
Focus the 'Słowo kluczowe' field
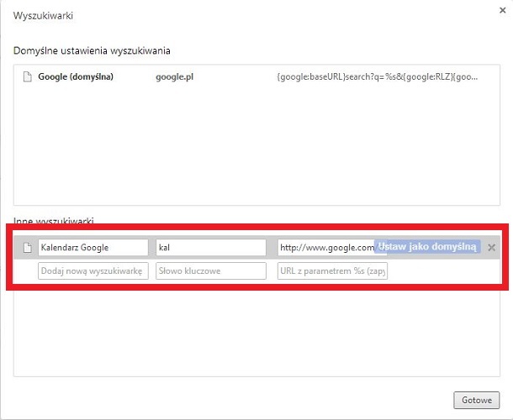(x=211, y=271)
